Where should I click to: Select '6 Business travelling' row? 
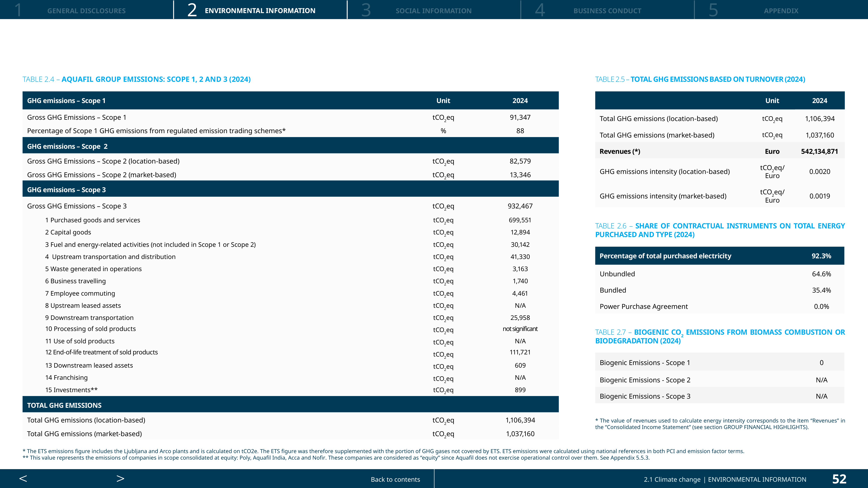coord(291,281)
